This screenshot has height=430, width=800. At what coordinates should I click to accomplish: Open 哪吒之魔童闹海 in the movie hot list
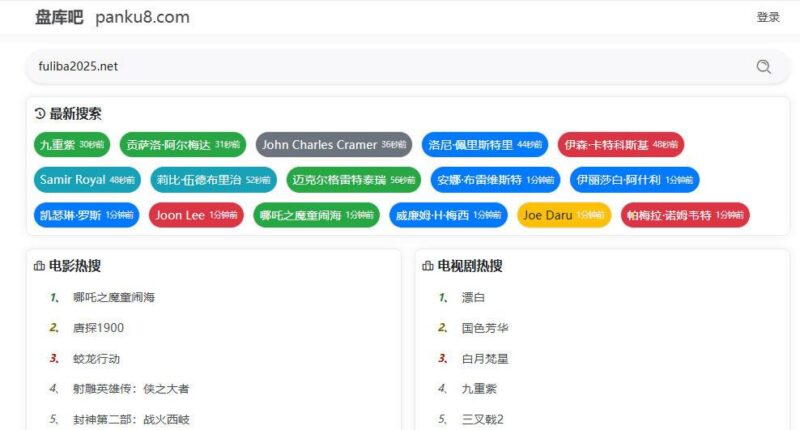pos(114,297)
